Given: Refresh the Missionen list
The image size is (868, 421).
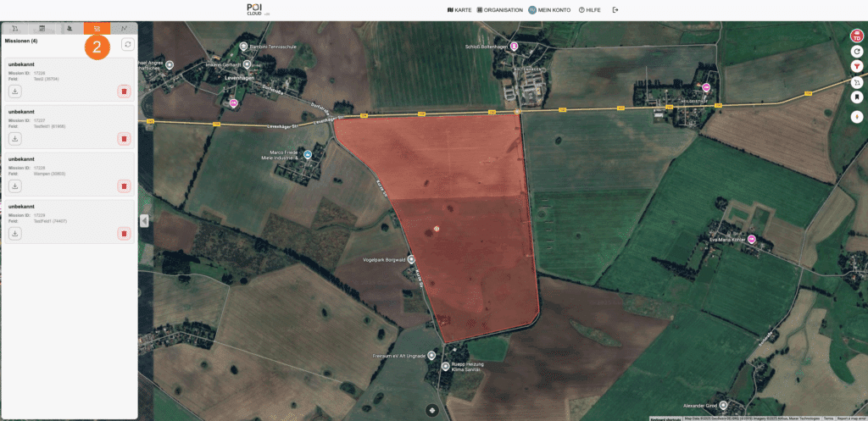Looking at the screenshot, I should click(x=127, y=44).
